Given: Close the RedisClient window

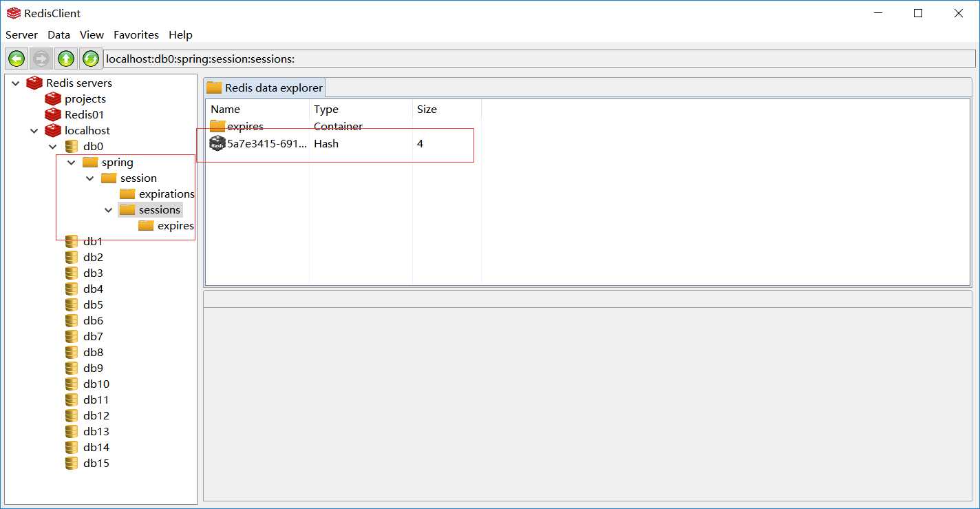Looking at the screenshot, I should click(x=958, y=13).
